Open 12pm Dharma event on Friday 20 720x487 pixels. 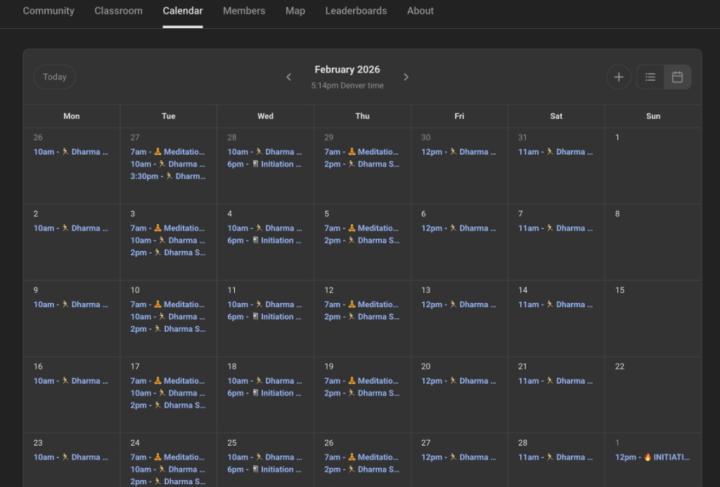pos(459,381)
